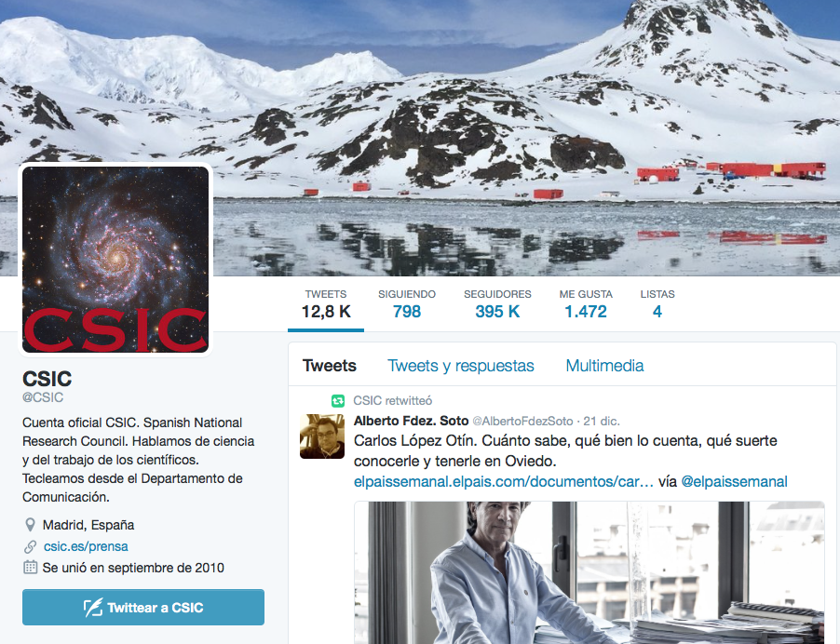Click the @elpaissemanal mention
The image size is (840, 644).
click(x=734, y=482)
